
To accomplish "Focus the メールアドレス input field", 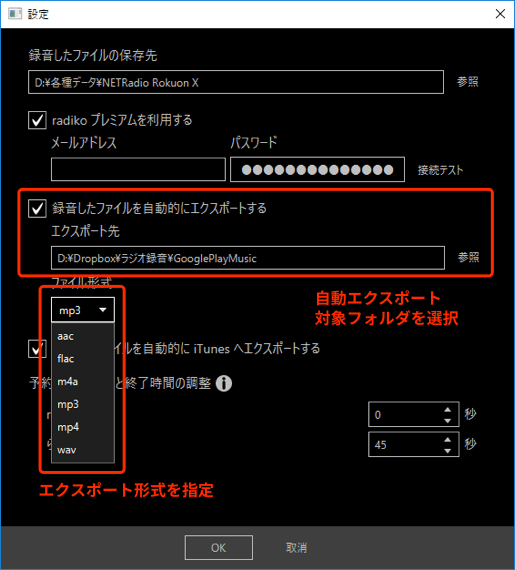I will click(138, 169).
